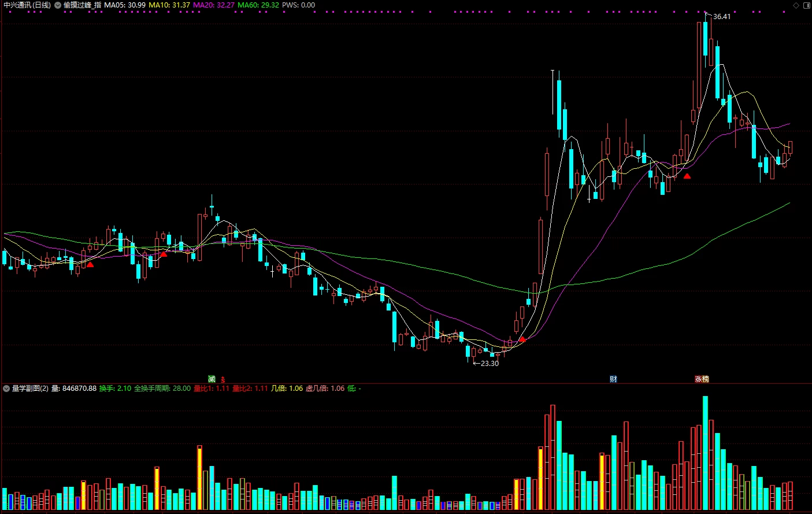Click the 量比1: 1.11 readout
Viewport: 812px width, 514px height.
(212, 389)
